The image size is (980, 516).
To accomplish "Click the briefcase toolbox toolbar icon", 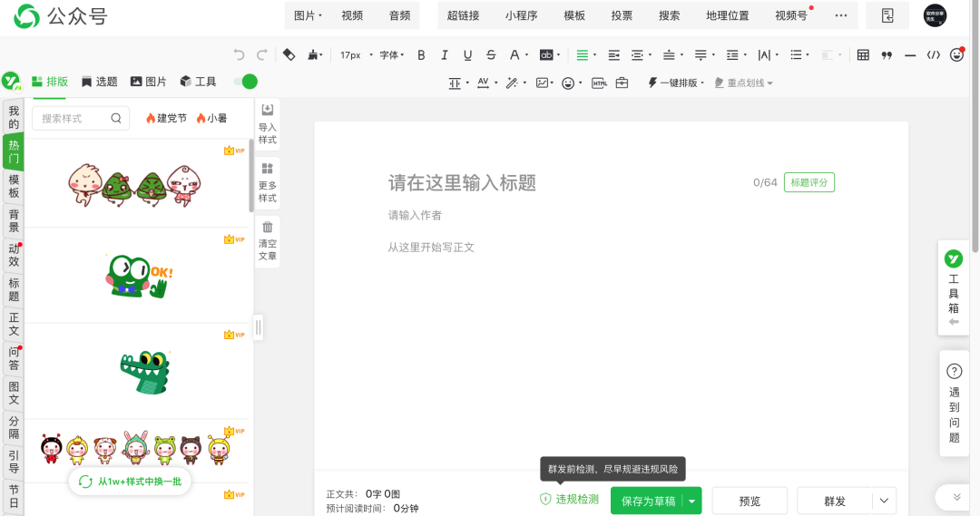I will tap(622, 83).
